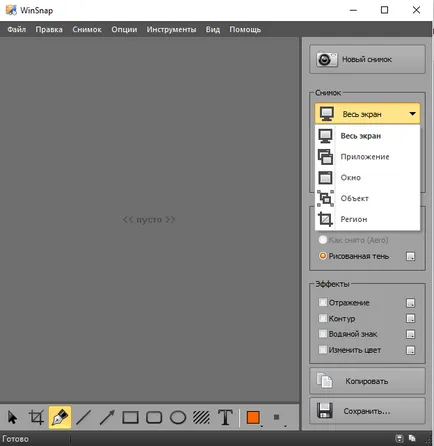
Task: Select Рисованная тень radio option
Action: point(323,256)
